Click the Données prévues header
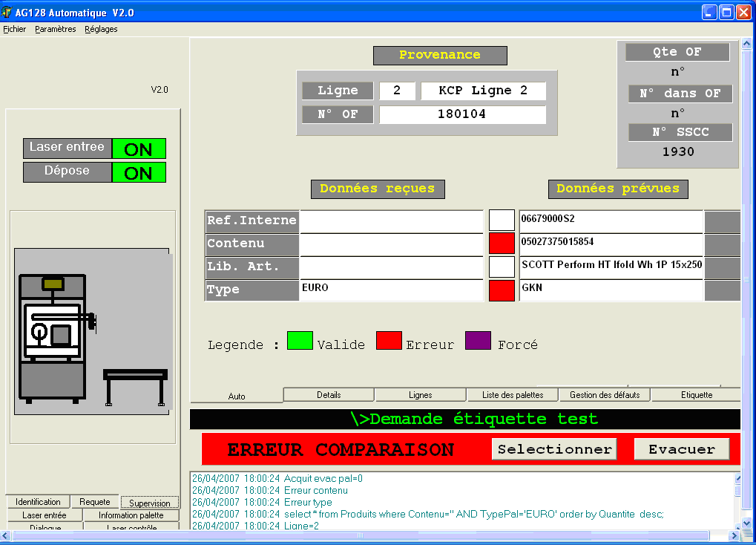 click(x=617, y=189)
